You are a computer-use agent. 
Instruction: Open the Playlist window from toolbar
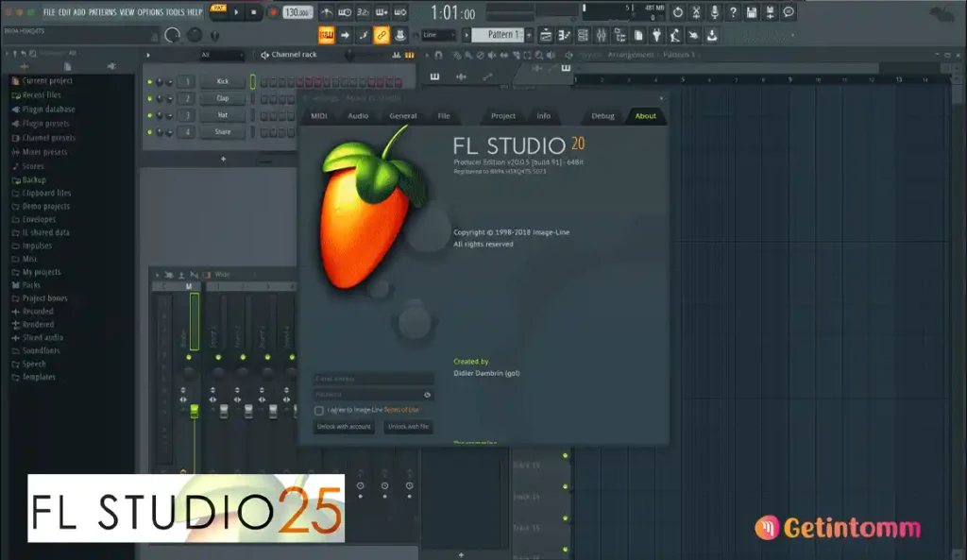tap(546, 35)
